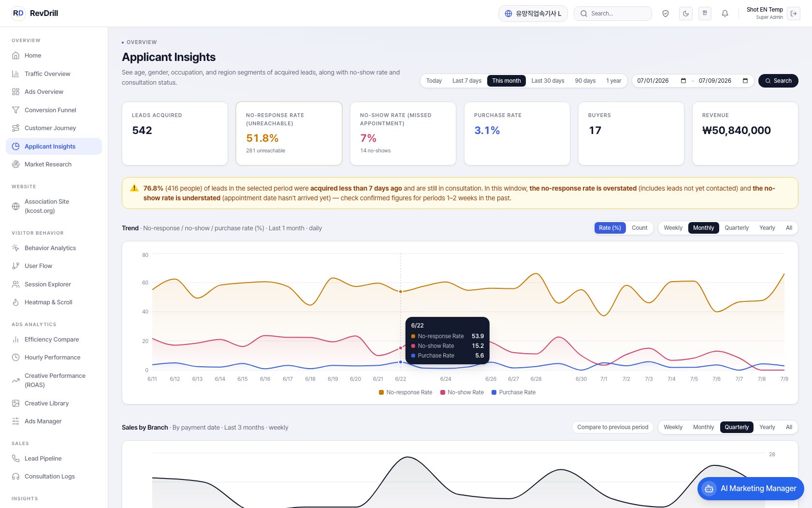Select the Last 30 days range
The image size is (812, 508).
(548, 81)
